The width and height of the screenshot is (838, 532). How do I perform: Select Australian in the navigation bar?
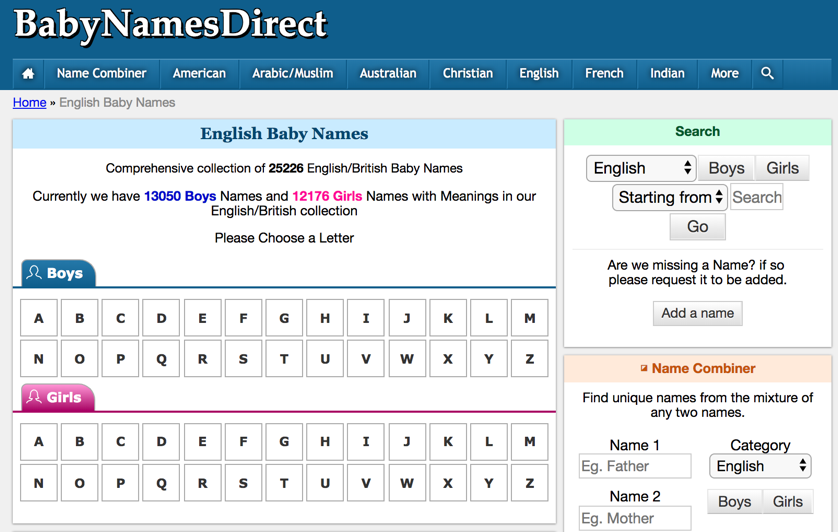coord(388,74)
